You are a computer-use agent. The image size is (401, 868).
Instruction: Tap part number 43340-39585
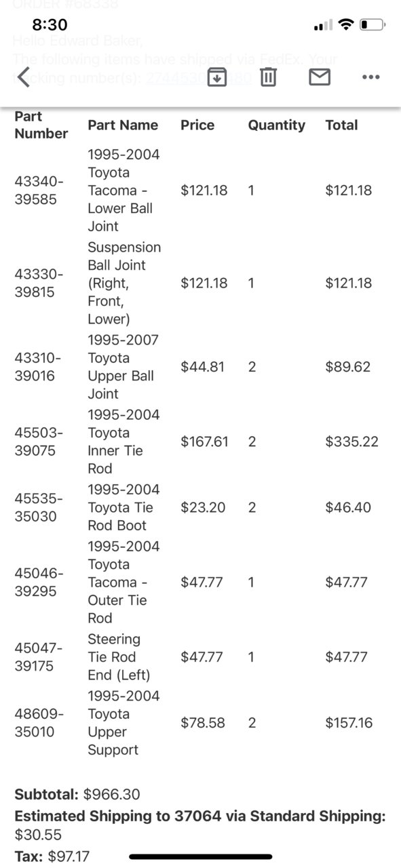tap(39, 191)
